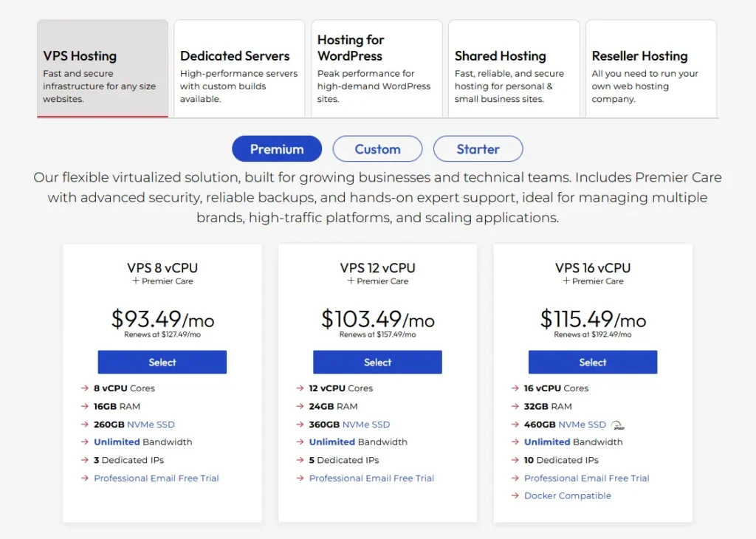Open Professional Email Free Trial link
This screenshot has width=756, height=539.
(x=156, y=478)
